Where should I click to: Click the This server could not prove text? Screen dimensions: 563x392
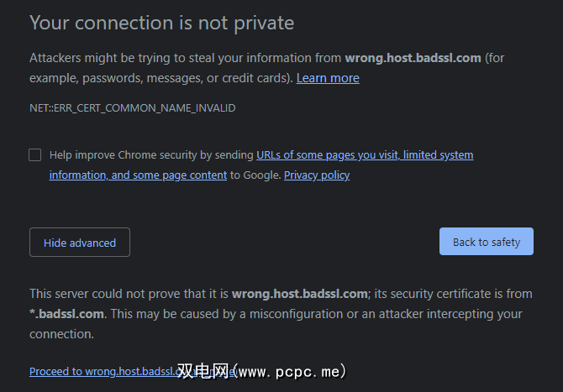click(x=126, y=294)
